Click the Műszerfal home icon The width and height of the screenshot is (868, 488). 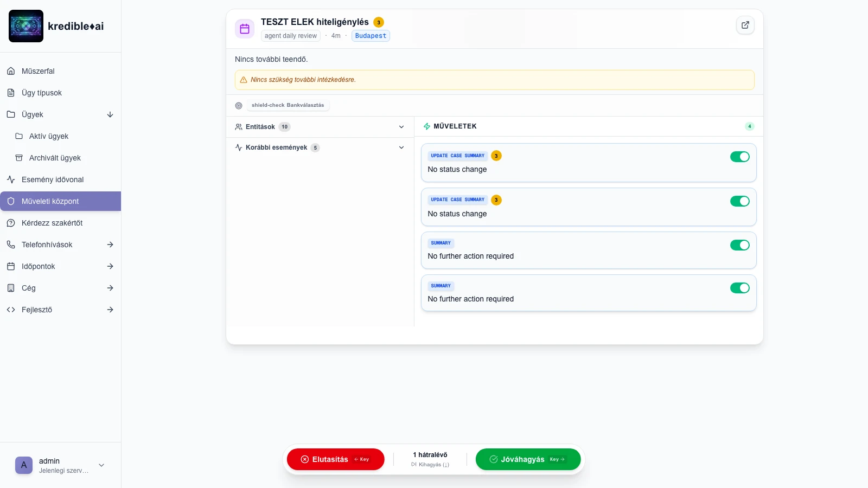click(11, 71)
